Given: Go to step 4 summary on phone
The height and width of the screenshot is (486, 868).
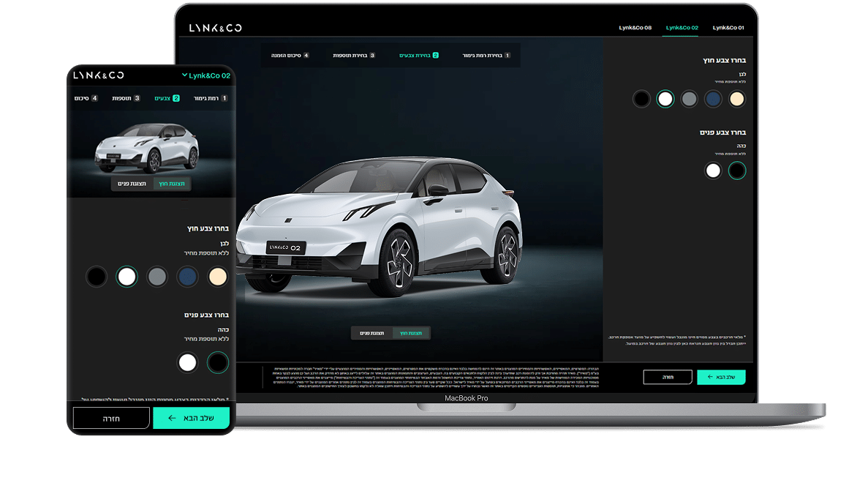Looking at the screenshot, I should (x=86, y=98).
